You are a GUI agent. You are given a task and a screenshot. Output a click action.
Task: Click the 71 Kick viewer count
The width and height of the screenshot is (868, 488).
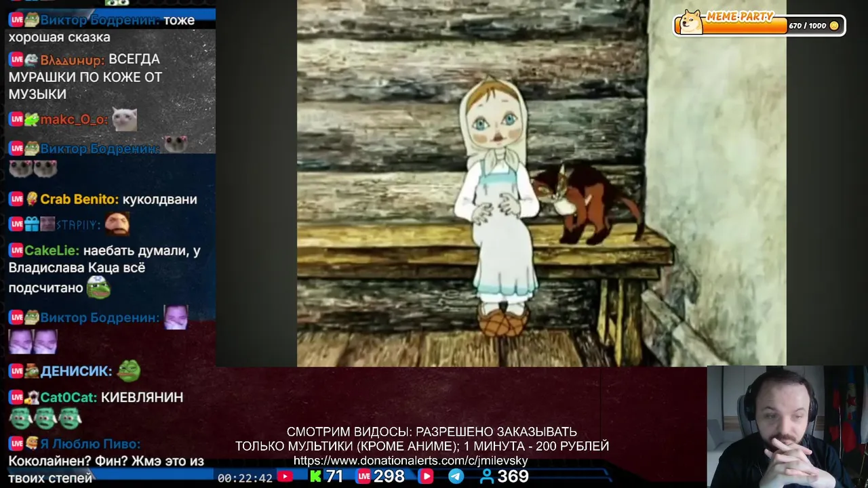(x=334, y=476)
